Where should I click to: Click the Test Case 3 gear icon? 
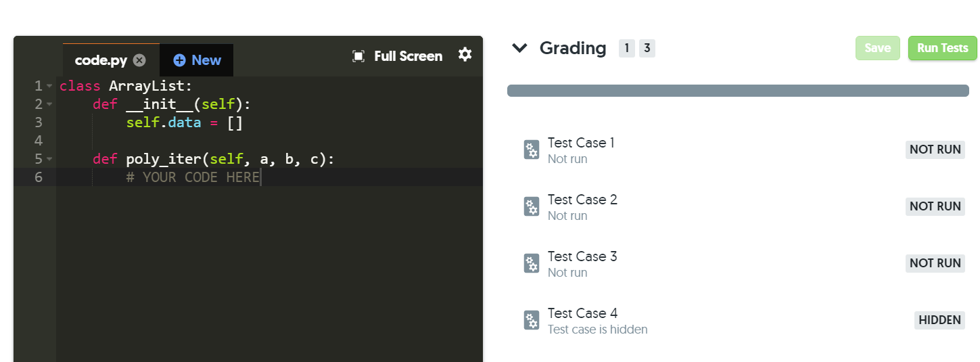point(532,264)
